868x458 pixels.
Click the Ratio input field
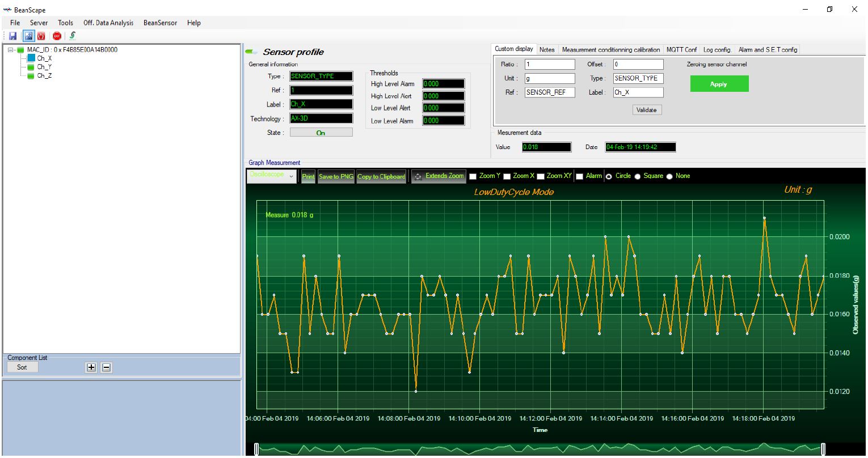coord(549,64)
